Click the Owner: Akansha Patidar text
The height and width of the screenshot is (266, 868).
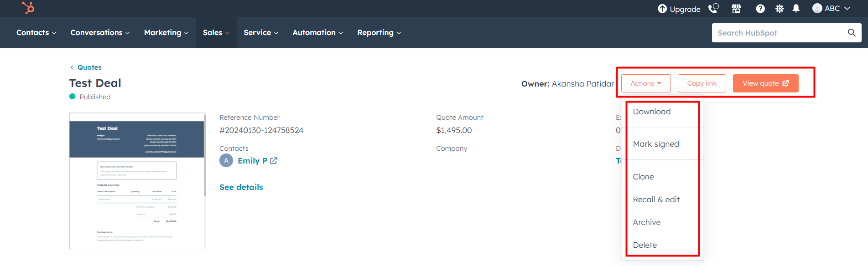click(567, 84)
